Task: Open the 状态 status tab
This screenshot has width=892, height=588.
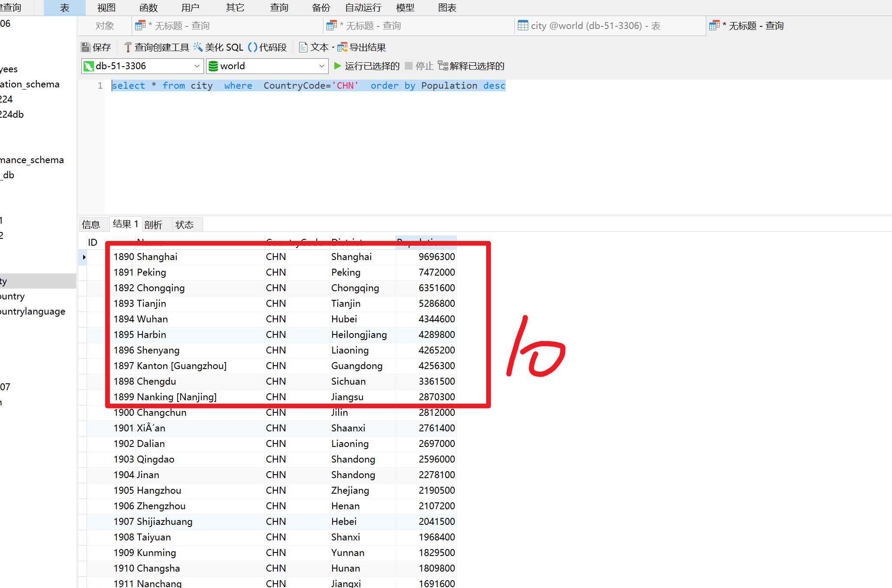Action: pos(184,225)
